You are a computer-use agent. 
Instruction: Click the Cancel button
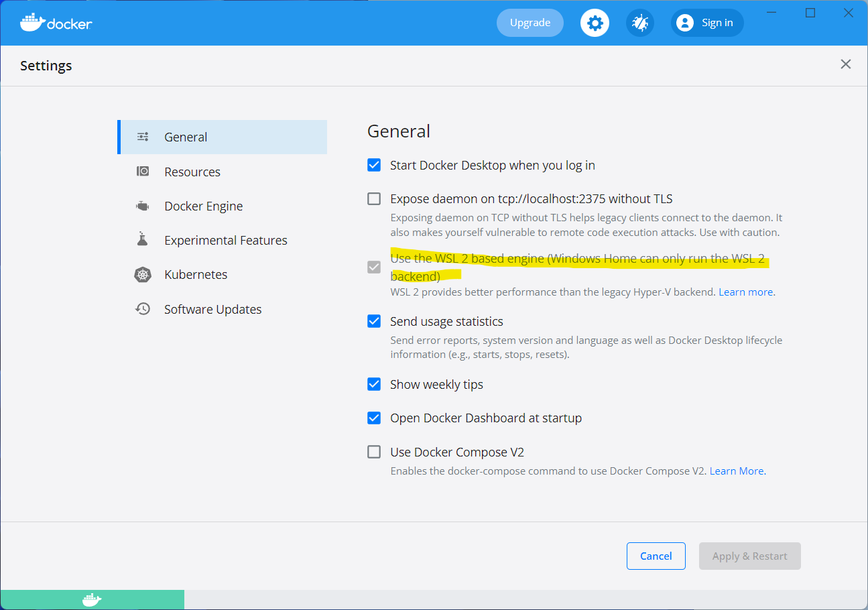(x=656, y=556)
